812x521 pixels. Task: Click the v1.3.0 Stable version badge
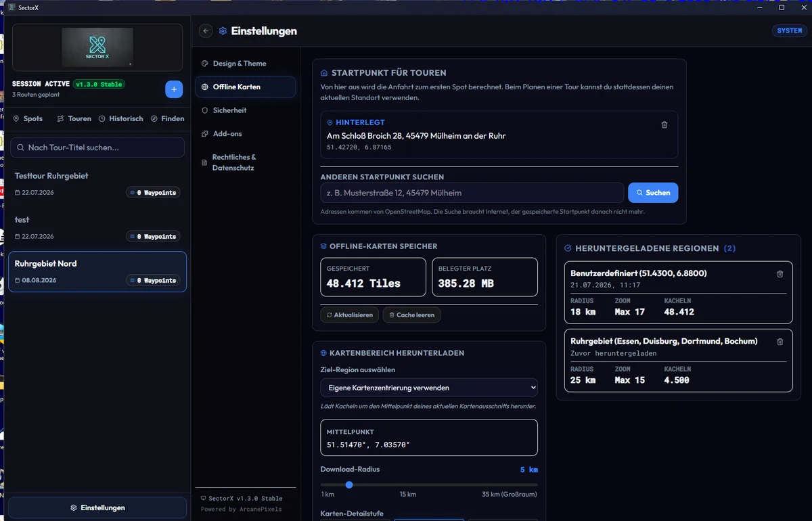pyautogui.click(x=99, y=84)
